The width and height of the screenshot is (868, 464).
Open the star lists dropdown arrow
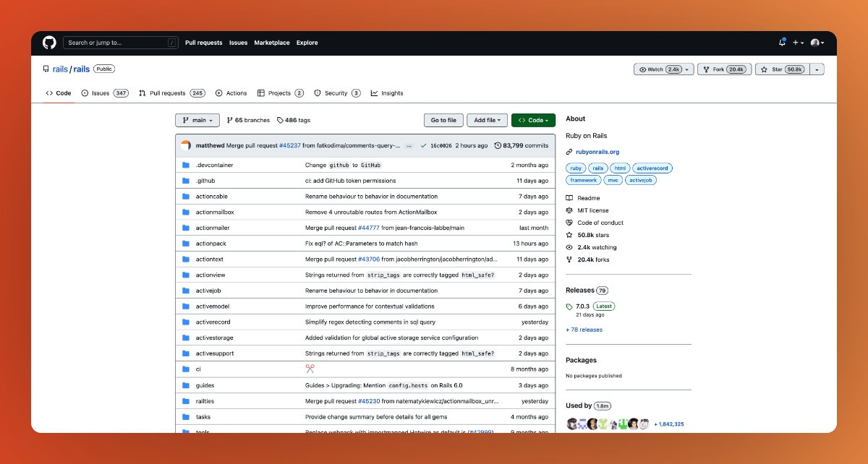tap(817, 69)
